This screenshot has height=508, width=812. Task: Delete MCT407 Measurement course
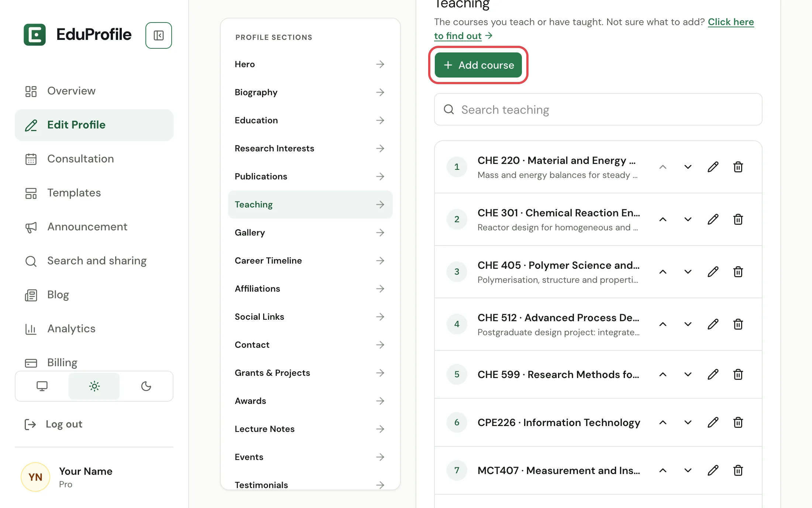point(738,470)
